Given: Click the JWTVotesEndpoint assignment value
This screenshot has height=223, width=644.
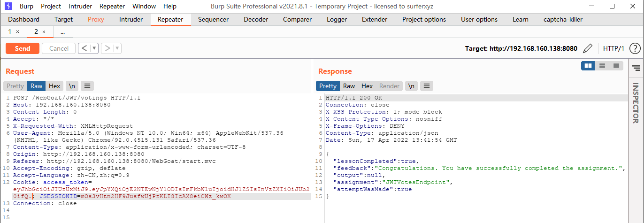Looking at the screenshot, I should tap(416, 182).
